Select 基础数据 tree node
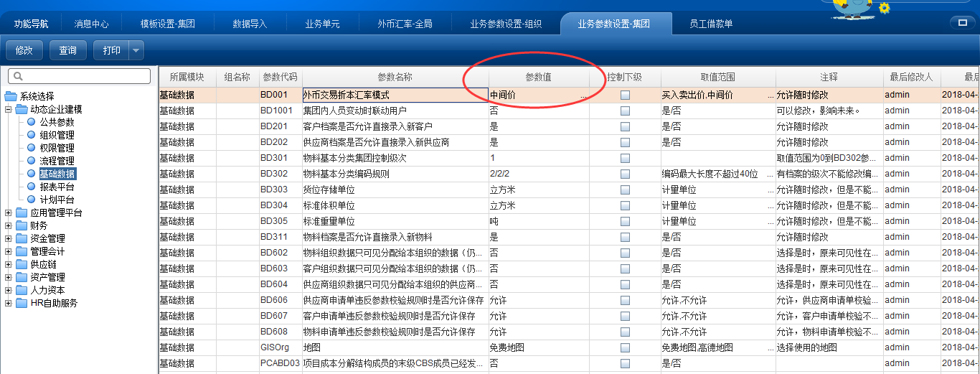 click(57, 174)
